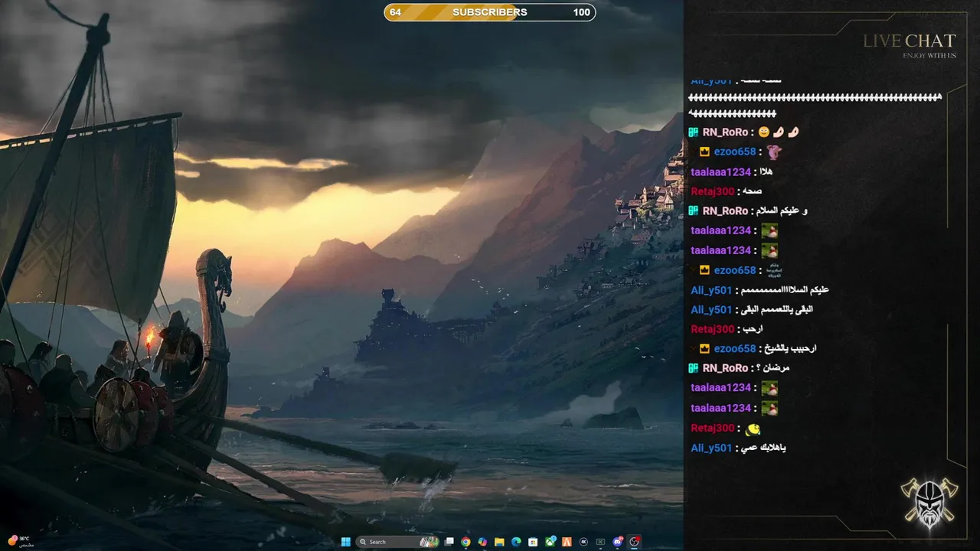The height and width of the screenshot is (551, 980).
Task: Click the subscribers goal progress bar
Action: click(490, 12)
